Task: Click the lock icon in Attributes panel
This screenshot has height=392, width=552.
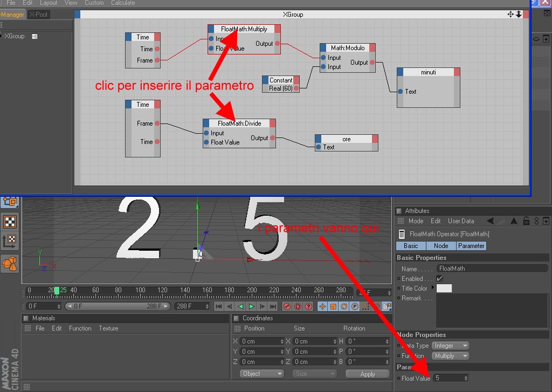Action: pos(526,221)
